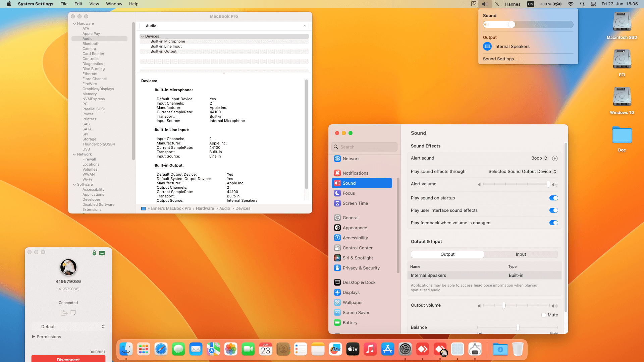Click the Disconnect button
The image size is (644, 362).
pos(68,359)
